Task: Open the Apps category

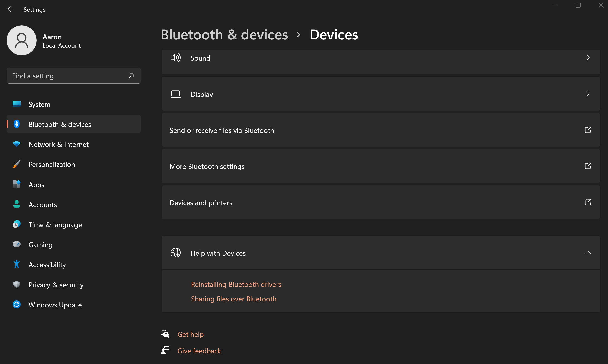Action: click(74, 184)
